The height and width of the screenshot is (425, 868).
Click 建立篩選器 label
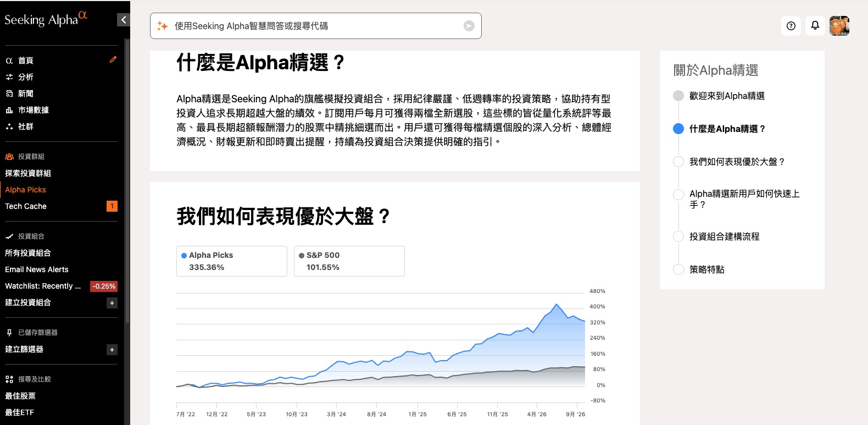tap(24, 349)
